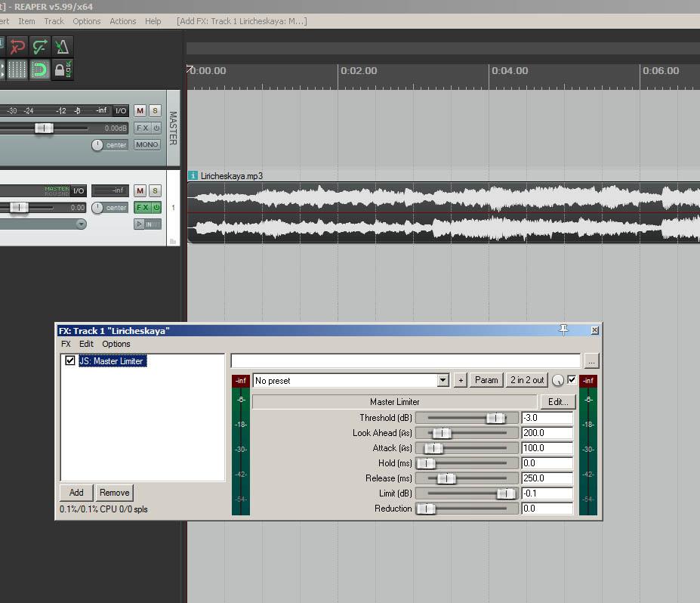This screenshot has width=700, height=603.
Task: Click the lock settings toolbar icon
Action: 63,70
